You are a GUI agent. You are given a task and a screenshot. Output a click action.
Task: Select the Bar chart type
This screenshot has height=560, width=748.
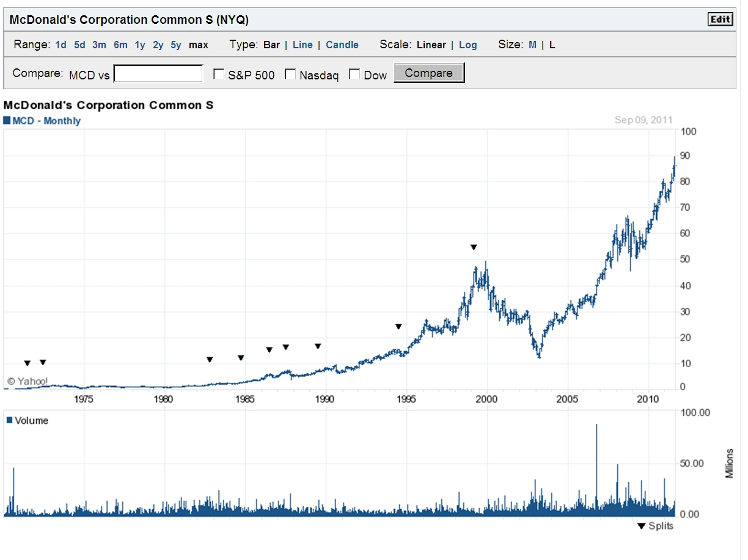(x=272, y=45)
